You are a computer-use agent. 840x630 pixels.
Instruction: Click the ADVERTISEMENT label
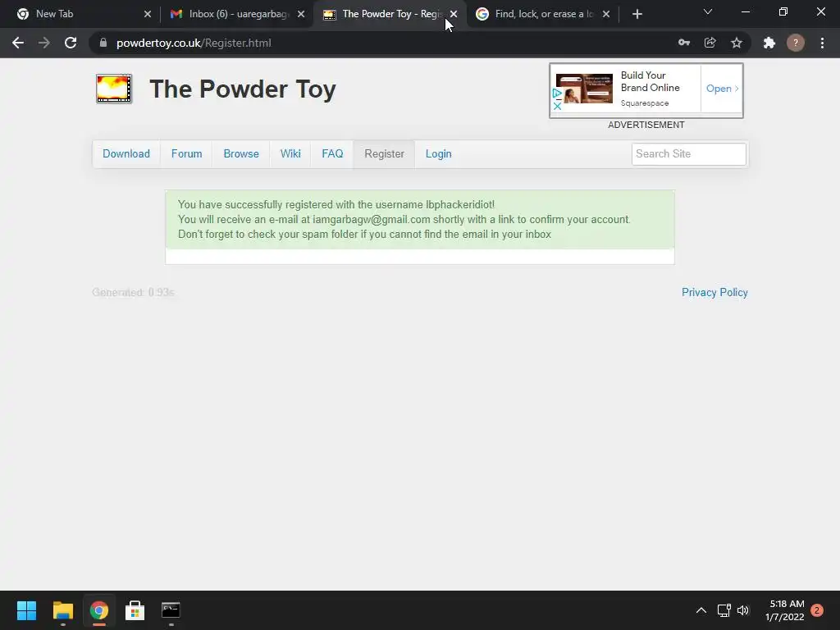646,125
